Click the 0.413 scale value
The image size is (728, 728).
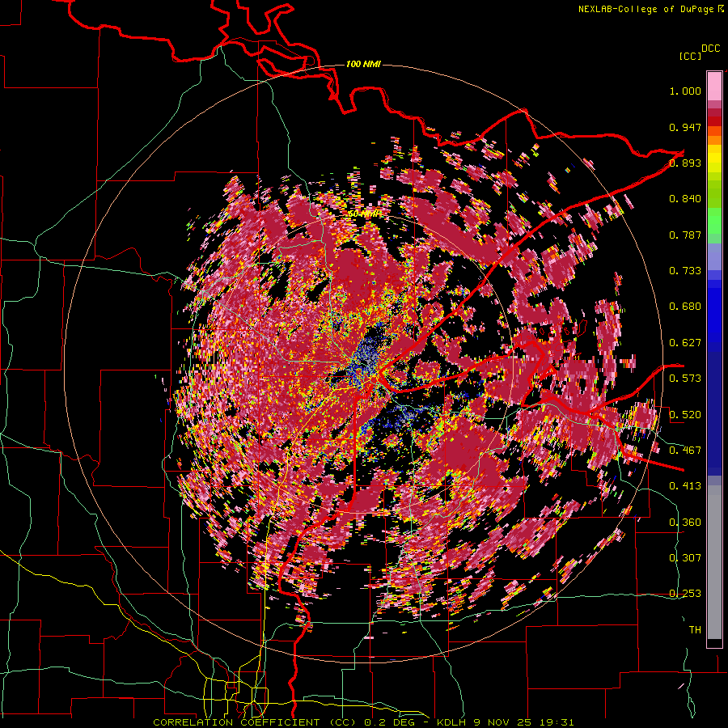pyautogui.click(x=685, y=486)
